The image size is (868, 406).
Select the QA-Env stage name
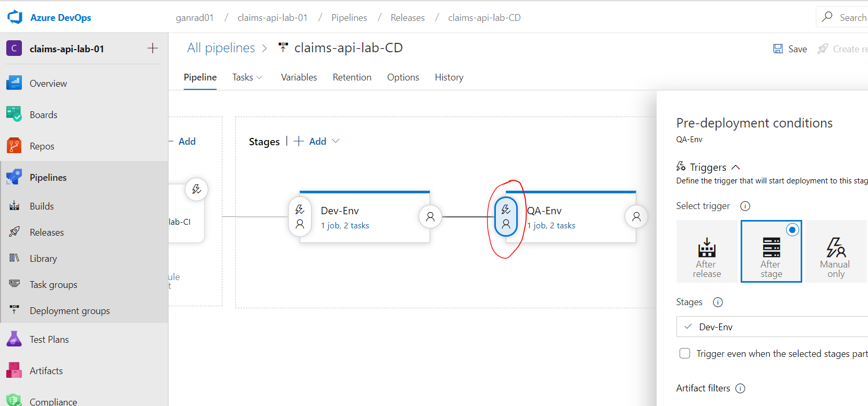pos(544,211)
